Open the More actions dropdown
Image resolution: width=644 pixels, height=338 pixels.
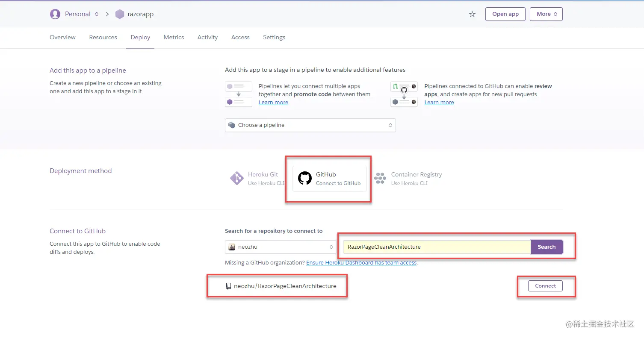[x=546, y=14]
